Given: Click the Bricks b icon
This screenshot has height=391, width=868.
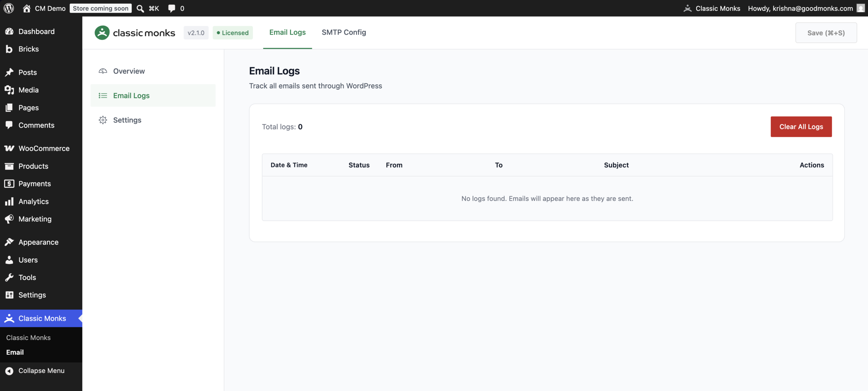Looking at the screenshot, I should 9,49.
